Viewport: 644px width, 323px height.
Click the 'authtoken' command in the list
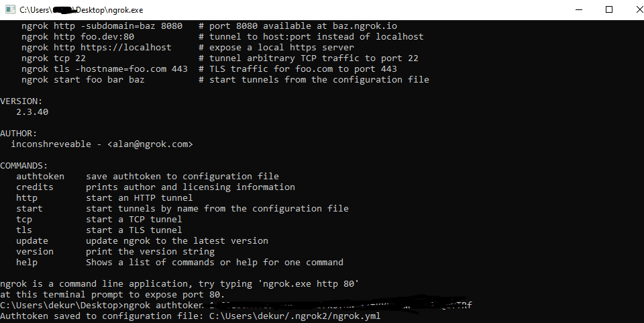(40, 177)
